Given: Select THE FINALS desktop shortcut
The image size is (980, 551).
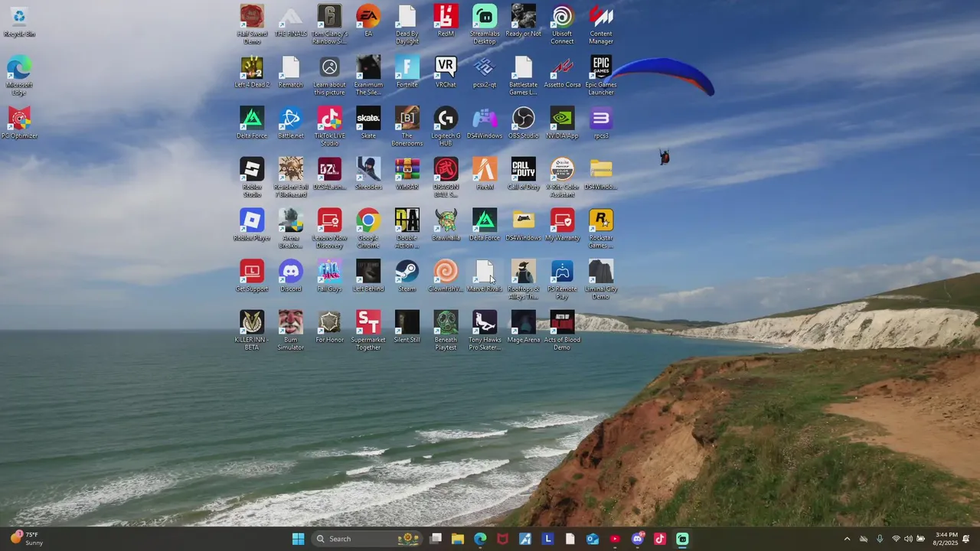Looking at the screenshot, I should point(291,21).
